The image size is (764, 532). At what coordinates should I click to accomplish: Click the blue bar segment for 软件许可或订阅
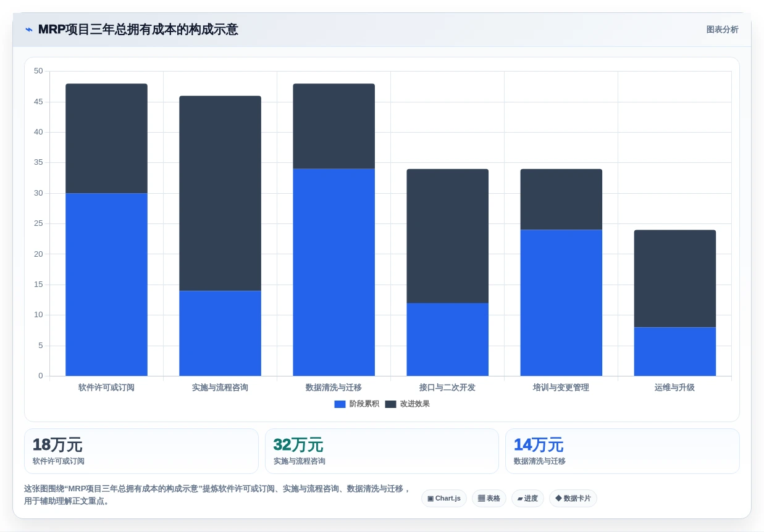click(106, 285)
